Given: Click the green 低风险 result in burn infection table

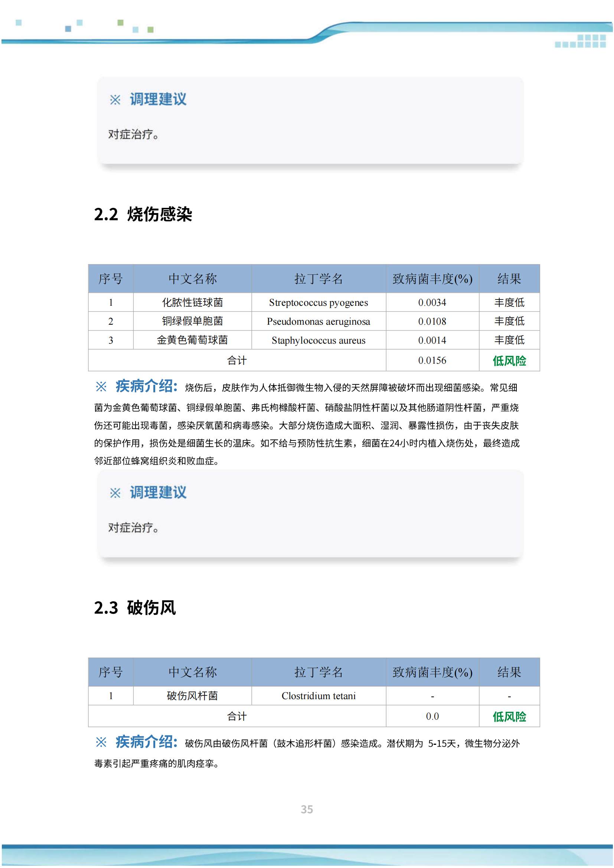Looking at the screenshot, I should (x=509, y=361).
